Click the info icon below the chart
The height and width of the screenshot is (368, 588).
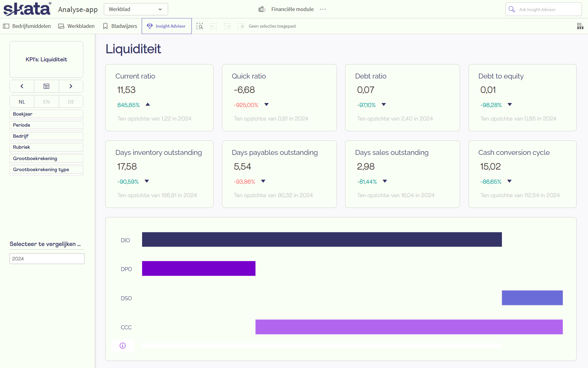coord(123,346)
